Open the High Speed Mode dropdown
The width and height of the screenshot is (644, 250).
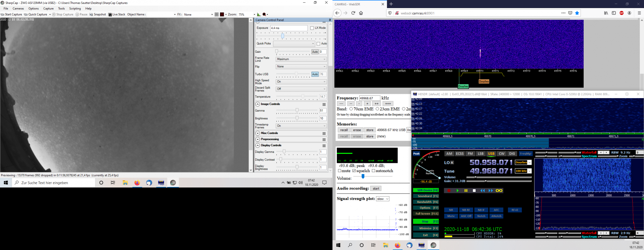301,82
